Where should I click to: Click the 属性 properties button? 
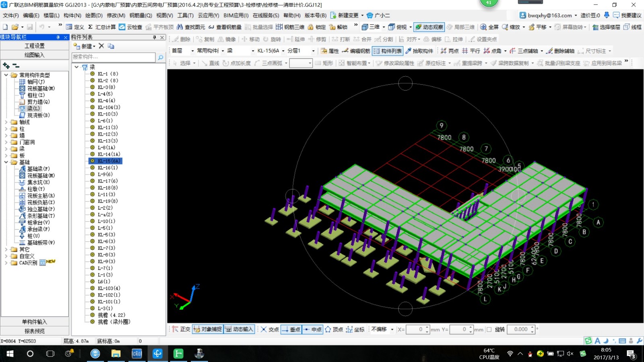330,51
